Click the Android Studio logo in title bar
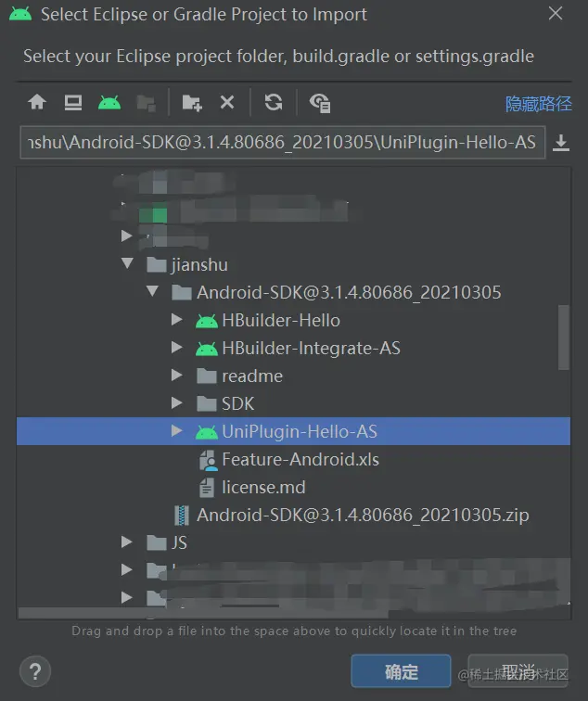The image size is (588, 701). tap(20, 14)
